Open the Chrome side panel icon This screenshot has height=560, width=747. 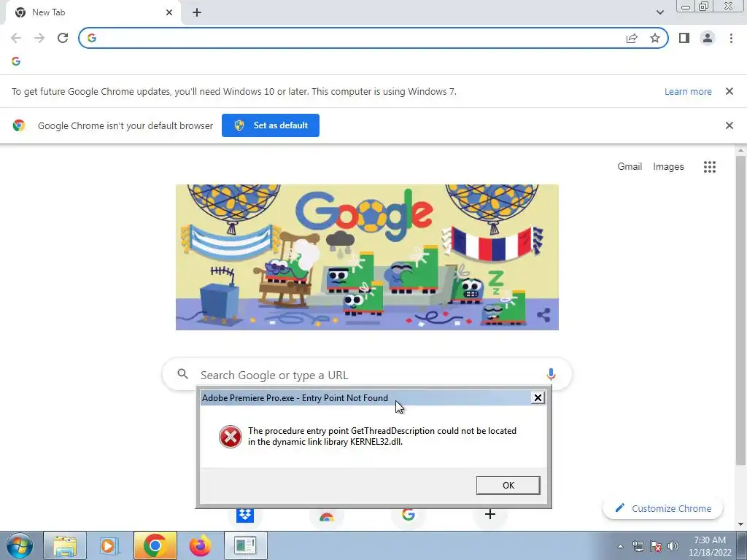[x=684, y=38]
